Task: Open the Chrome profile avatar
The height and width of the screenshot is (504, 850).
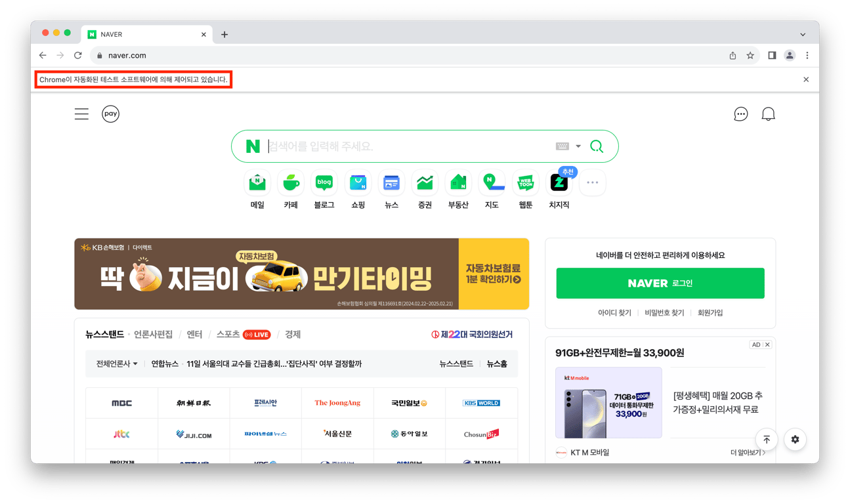Action: click(790, 56)
